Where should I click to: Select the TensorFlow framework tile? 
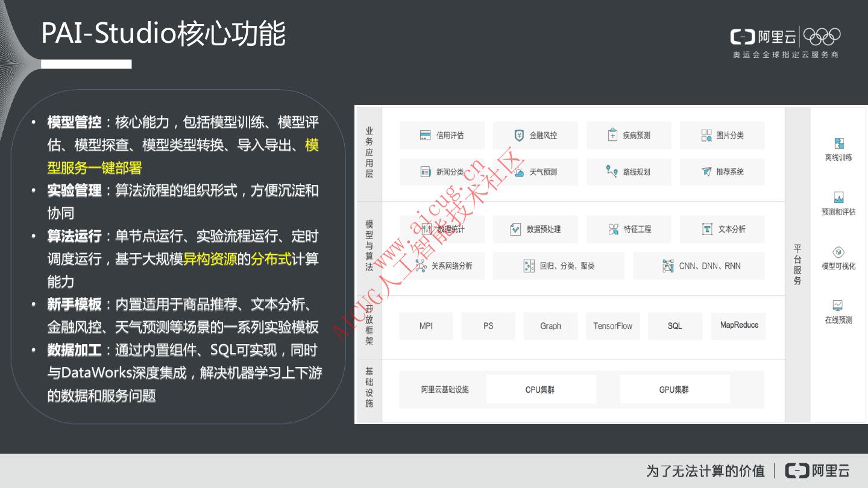coord(612,326)
